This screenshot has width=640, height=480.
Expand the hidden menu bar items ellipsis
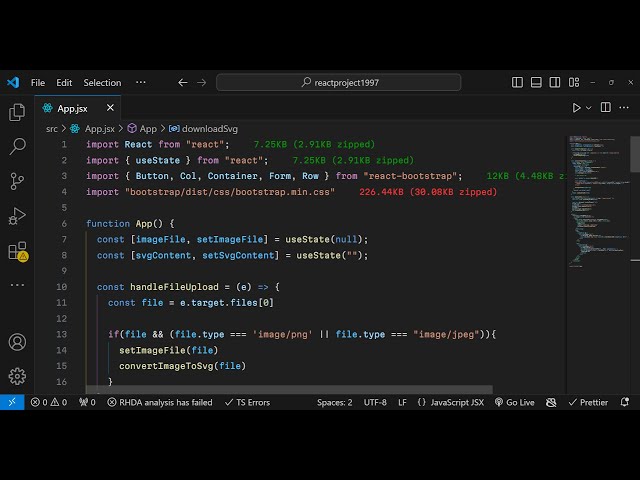coord(142,83)
